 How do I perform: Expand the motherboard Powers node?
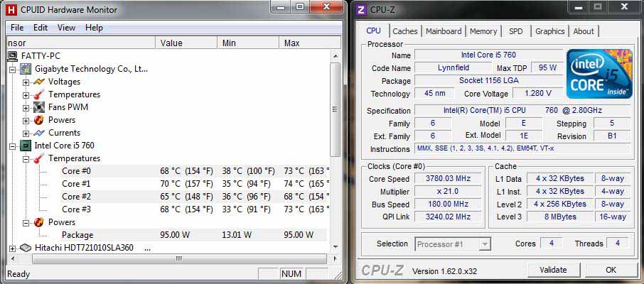click(26, 121)
